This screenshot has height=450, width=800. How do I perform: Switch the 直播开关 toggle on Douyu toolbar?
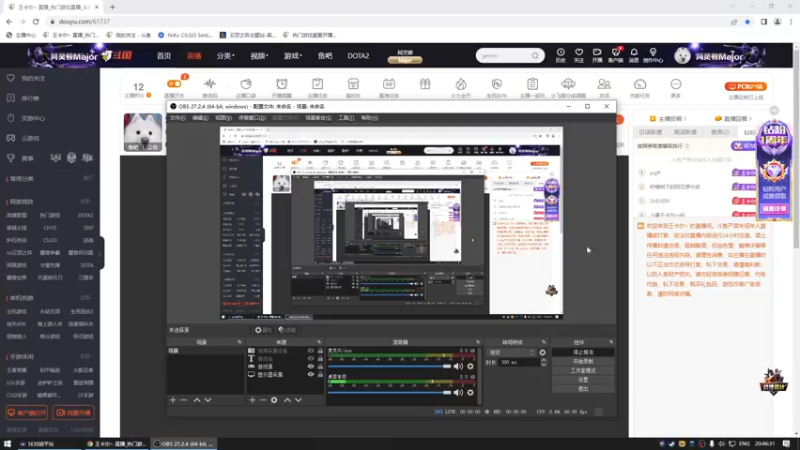tap(174, 84)
